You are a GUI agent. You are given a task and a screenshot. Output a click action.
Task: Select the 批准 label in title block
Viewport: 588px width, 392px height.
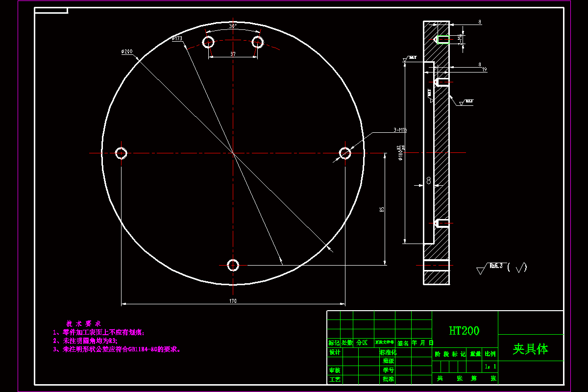point(388,379)
